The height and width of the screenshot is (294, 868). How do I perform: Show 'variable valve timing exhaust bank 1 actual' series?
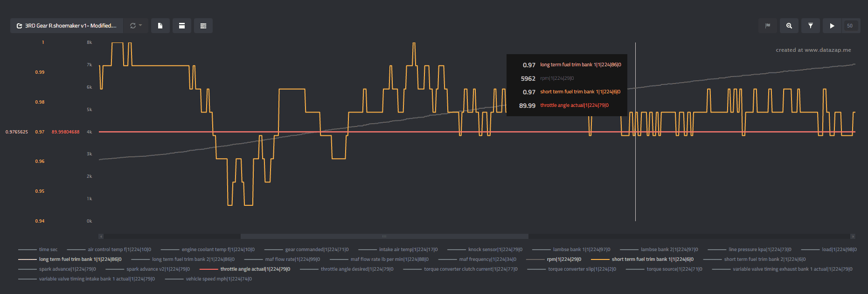point(782,269)
